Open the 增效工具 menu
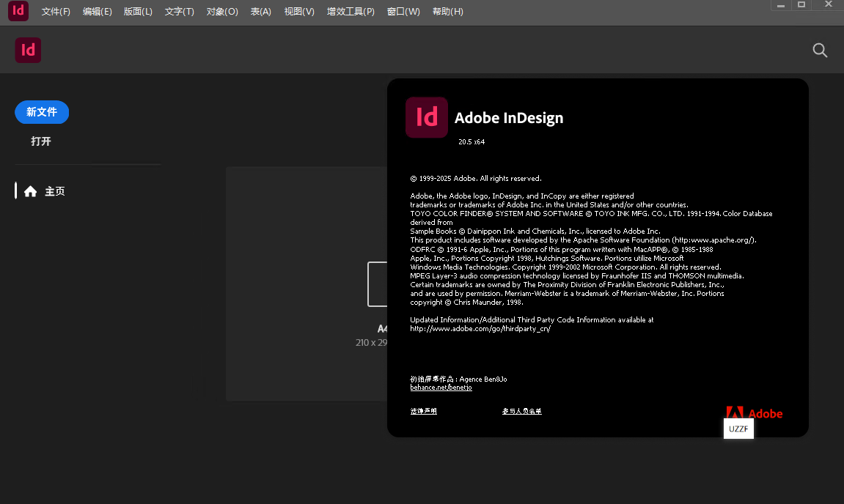The image size is (844, 504). 351,11
